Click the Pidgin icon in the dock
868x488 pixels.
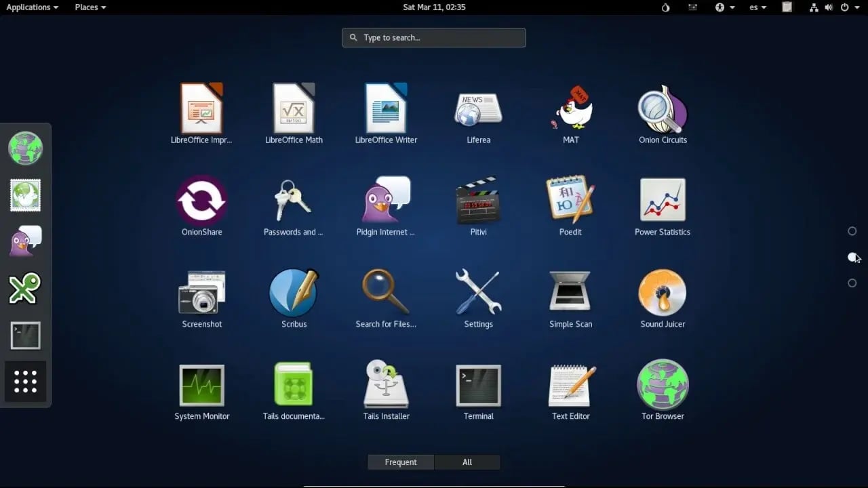click(x=26, y=241)
